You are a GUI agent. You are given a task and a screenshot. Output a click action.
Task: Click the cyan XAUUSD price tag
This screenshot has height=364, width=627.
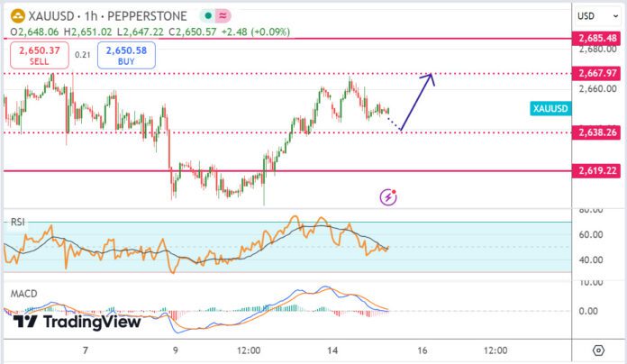(x=550, y=108)
